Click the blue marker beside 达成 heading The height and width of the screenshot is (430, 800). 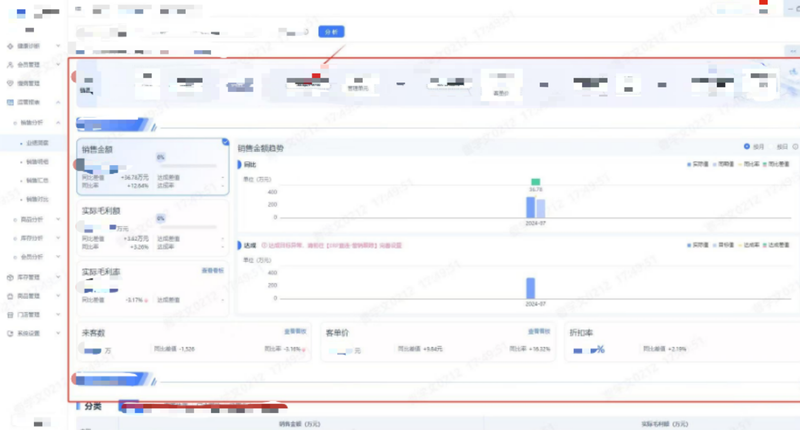[239, 245]
